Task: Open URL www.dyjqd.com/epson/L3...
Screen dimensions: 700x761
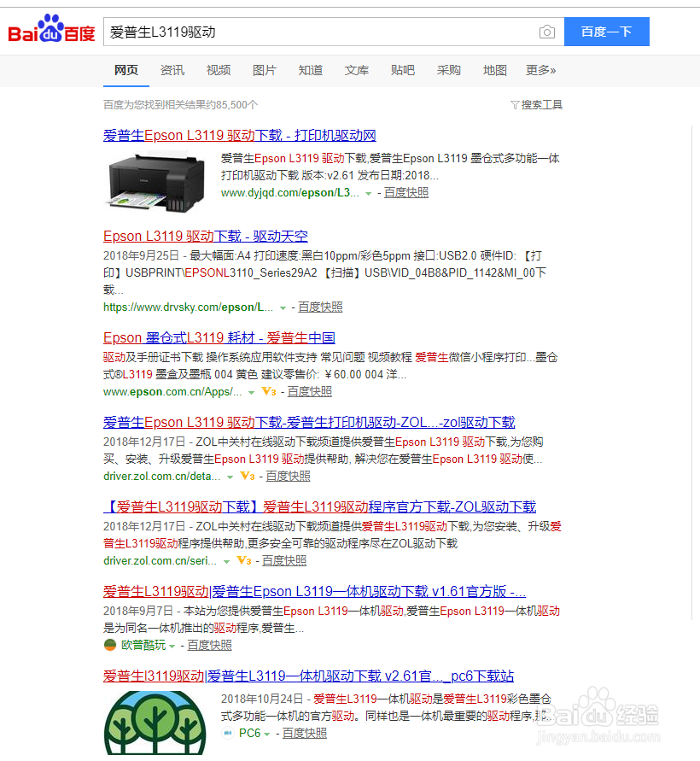Action: (x=290, y=193)
